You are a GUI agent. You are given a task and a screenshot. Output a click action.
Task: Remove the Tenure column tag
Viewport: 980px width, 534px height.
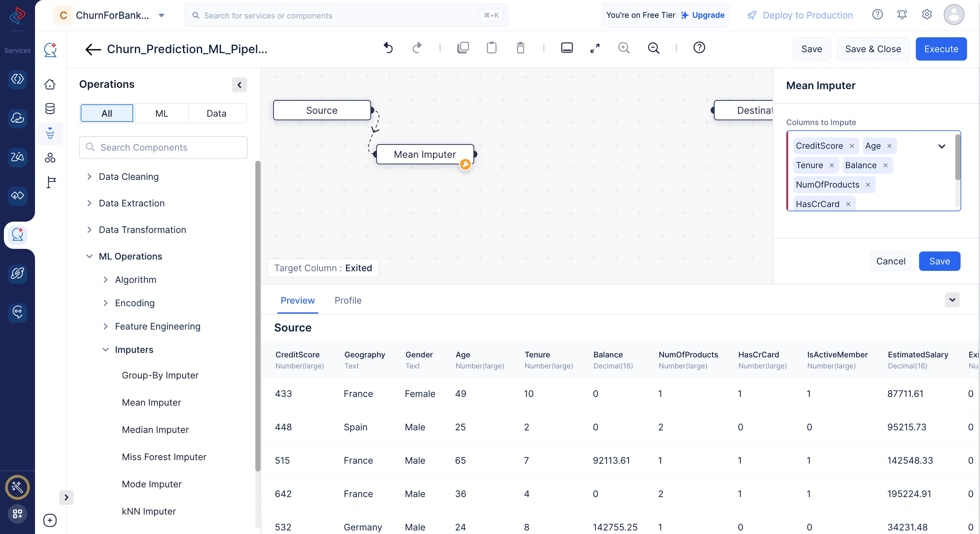click(x=832, y=166)
